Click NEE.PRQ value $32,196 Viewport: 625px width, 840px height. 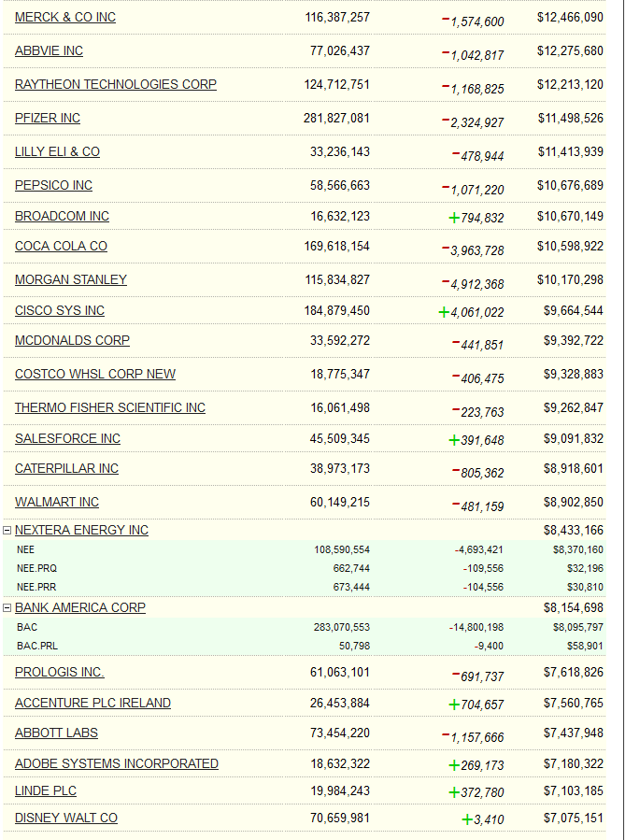[x=586, y=568]
